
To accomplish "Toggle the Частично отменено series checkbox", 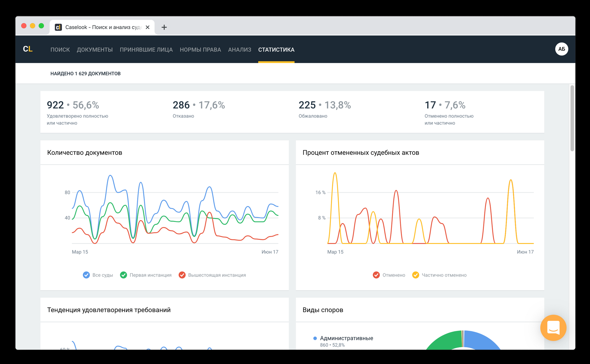I will pyautogui.click(x=416, y=275).
